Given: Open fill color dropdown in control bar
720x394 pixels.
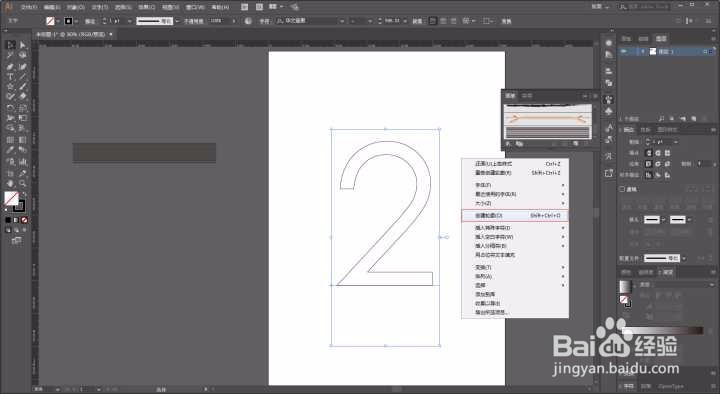Looking at the screenshot, I should click(x=58, y=21).
